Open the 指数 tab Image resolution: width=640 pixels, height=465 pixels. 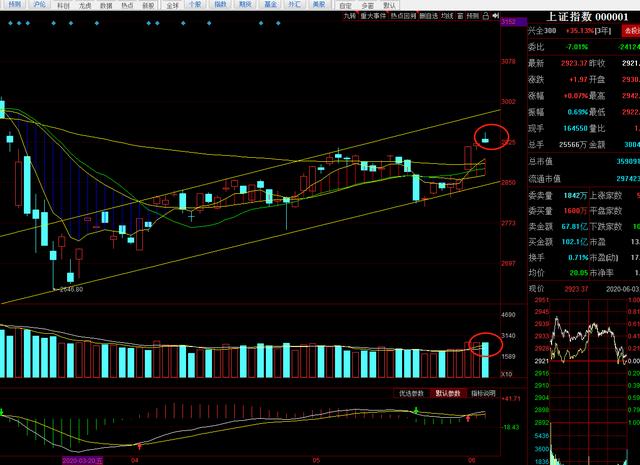(220, 4)
